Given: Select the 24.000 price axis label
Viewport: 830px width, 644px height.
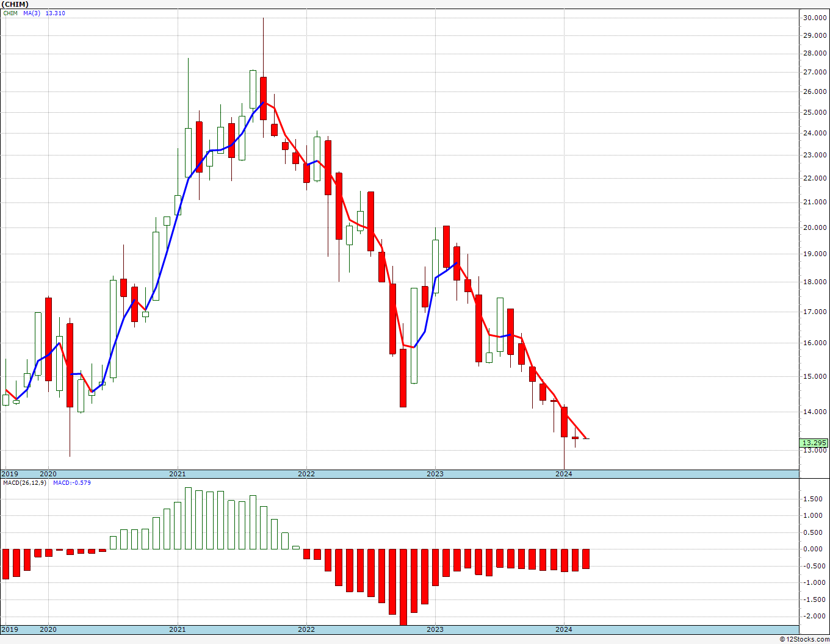Looking at the screenshot, I should point(815,133).
